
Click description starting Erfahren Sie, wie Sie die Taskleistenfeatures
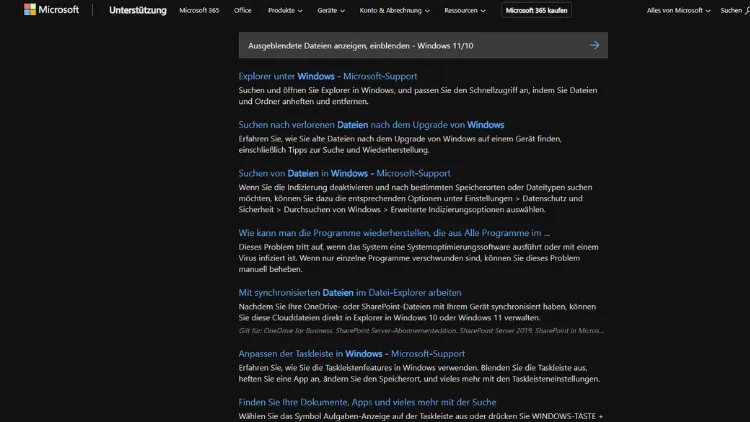pyautogui.click(x=419, y=373)
